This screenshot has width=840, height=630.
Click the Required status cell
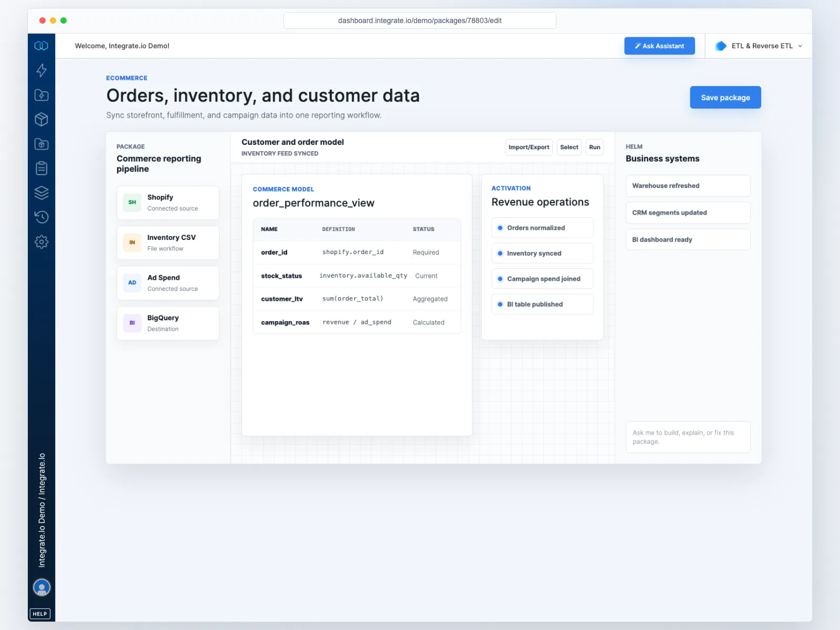(426, 253)
